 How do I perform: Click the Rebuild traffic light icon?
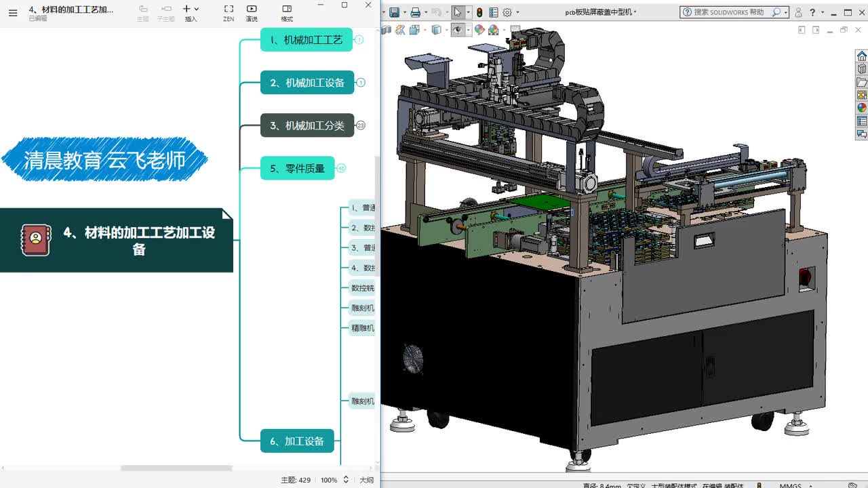tap(479, 12)
